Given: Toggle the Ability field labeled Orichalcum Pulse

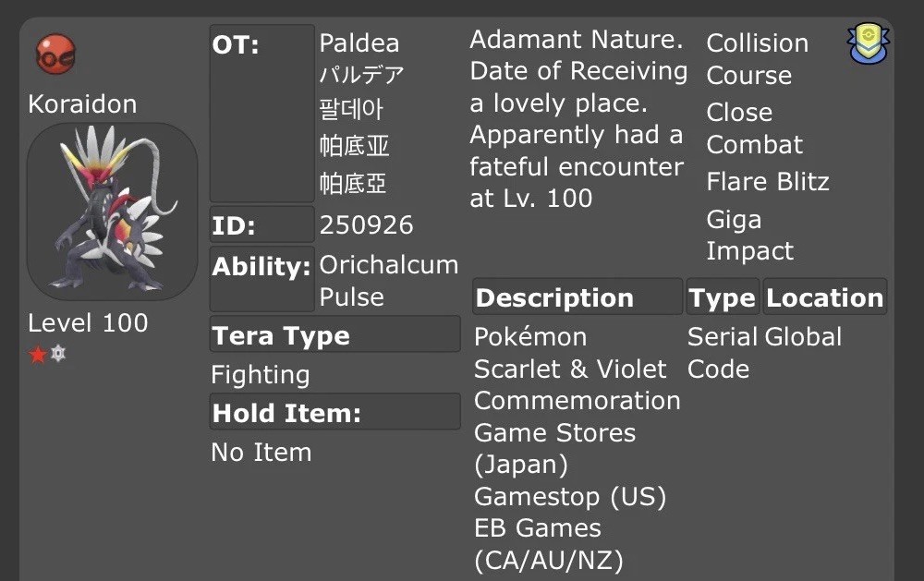Looking at the screenshot, I should click(x=261, y=266).
